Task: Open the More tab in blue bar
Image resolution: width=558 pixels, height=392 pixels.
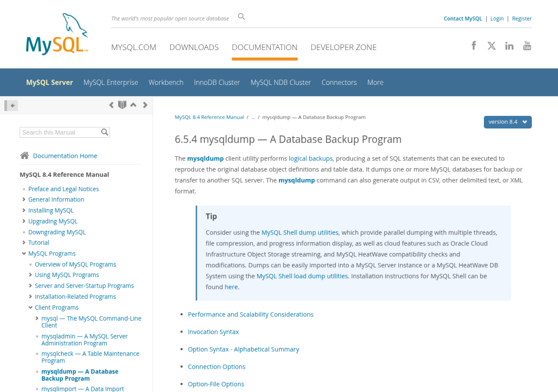Action: click(x=375, y=83)
